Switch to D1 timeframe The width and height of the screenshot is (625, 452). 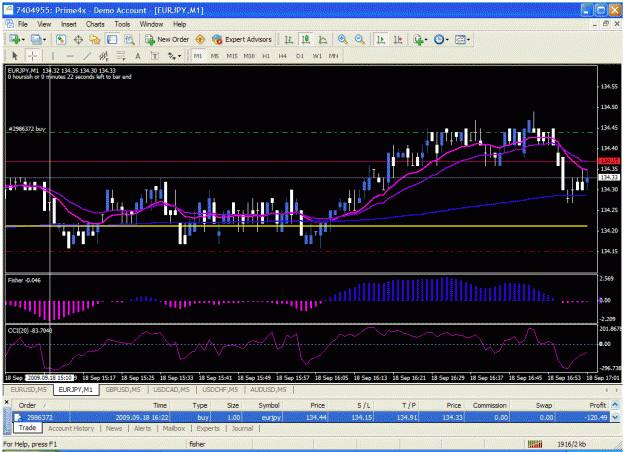300,56
